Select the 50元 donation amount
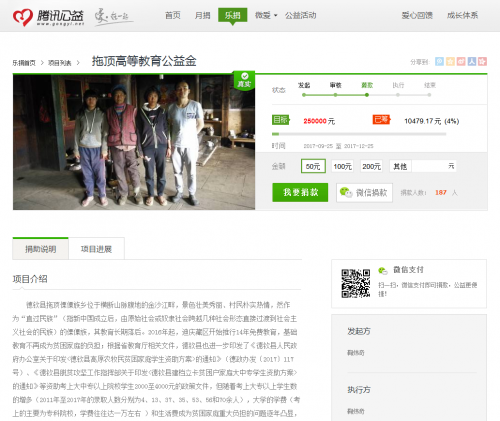500x421 pixels. [313, 166]
